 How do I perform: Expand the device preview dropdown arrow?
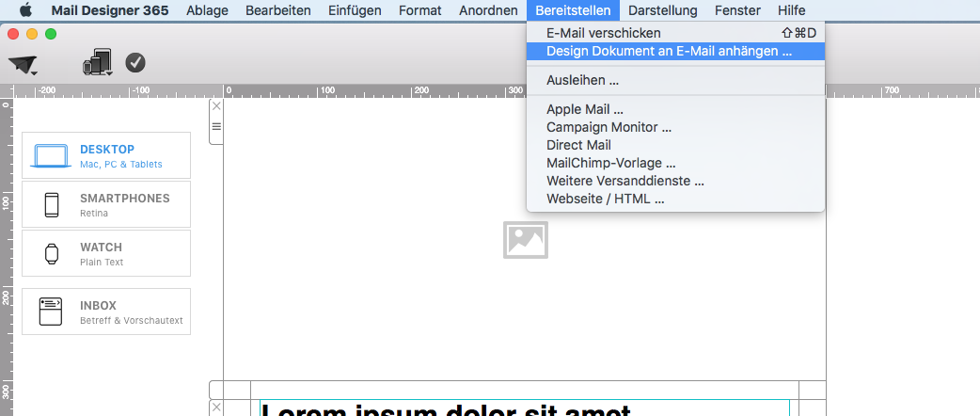(x=109, y=73)
